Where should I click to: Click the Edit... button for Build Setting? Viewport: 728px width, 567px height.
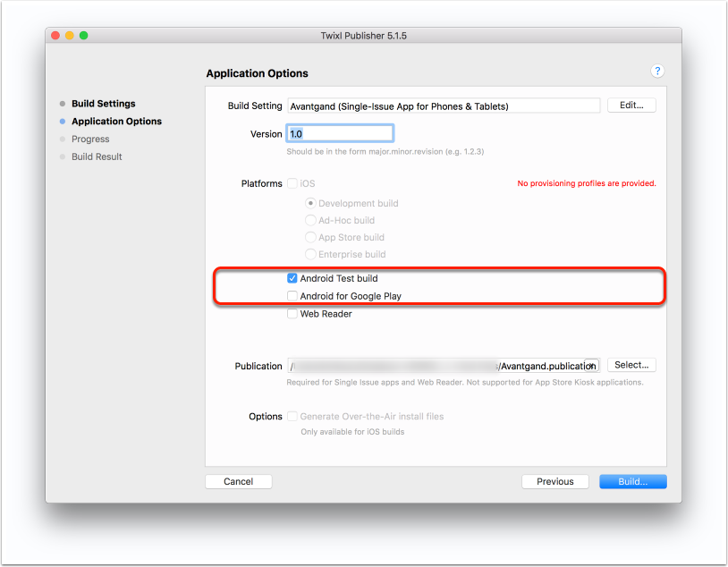point(631,106)
